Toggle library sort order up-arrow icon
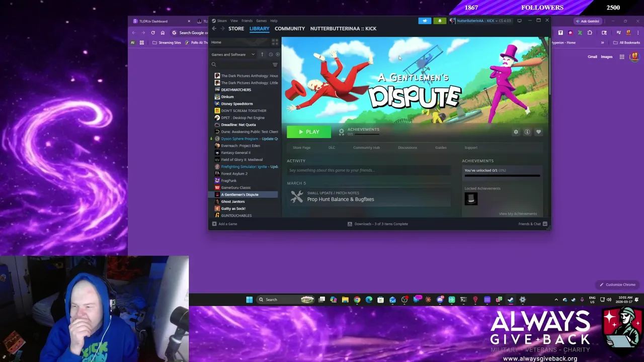 262,54
